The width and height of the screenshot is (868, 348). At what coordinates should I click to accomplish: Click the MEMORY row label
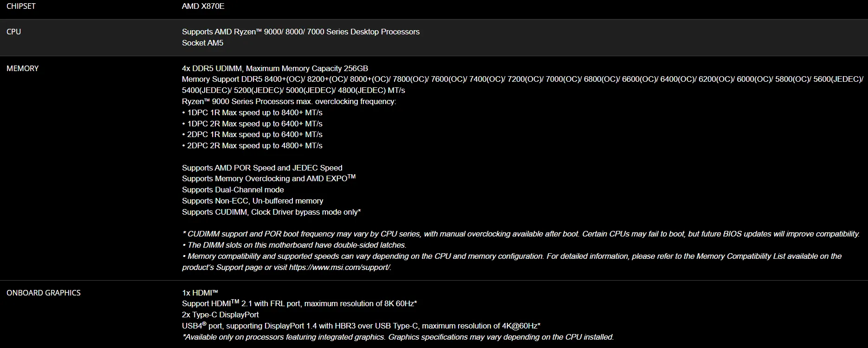pos(22,68)
